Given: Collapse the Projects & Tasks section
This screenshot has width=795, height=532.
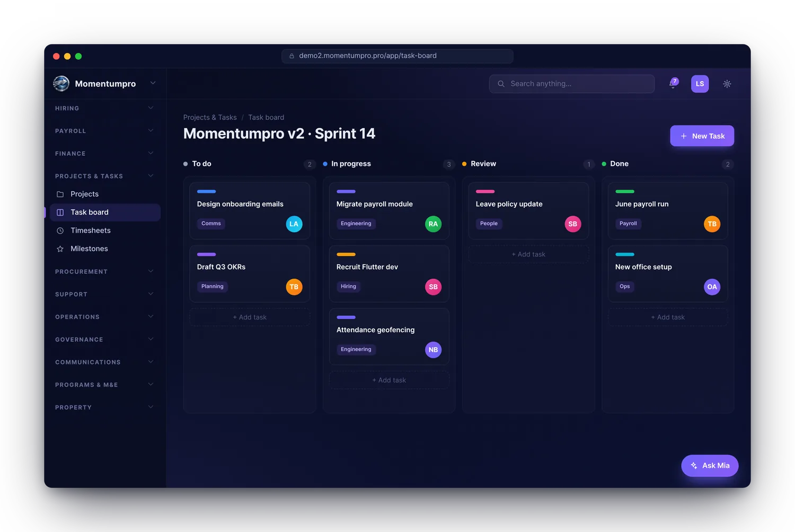Looking at the screenshot, I should [x=104, y=176].
